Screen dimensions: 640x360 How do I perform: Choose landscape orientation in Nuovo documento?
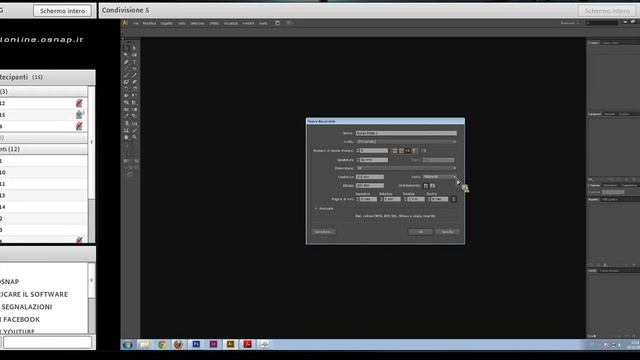(432, 185)
